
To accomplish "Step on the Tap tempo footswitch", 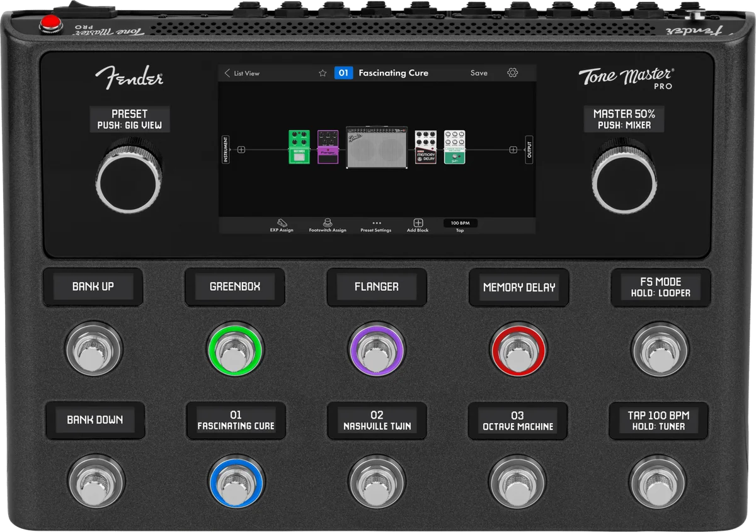I will click(657, 482).
